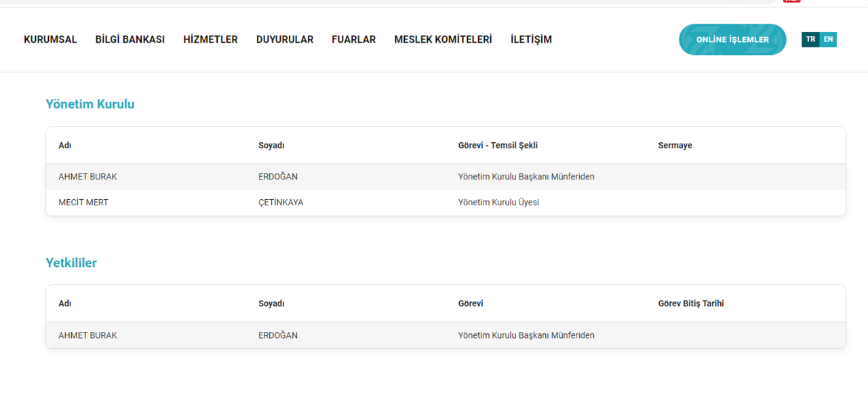Open the DUYURULAR menu
Image resolution: width=868 pixels, height=399 pixels.
284,39
